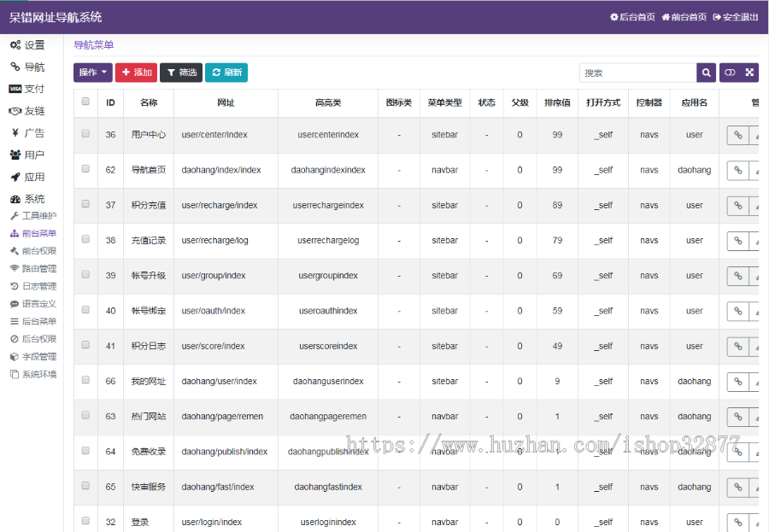The image size is (769, 532).
Task: Click link icon for 登录 row
Action: tap(738, 523)
